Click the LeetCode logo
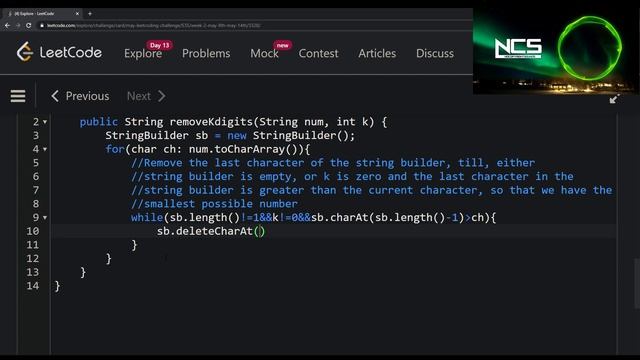 59,52
